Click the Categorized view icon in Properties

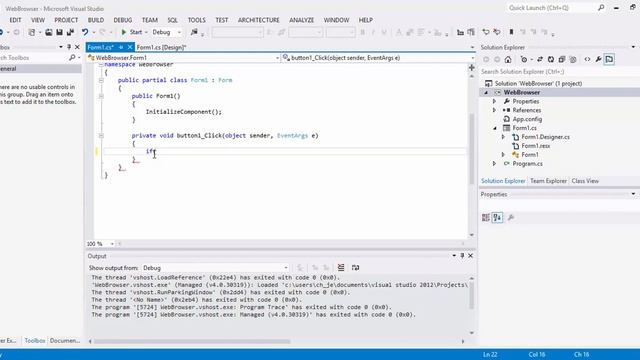tap(486, 218)
